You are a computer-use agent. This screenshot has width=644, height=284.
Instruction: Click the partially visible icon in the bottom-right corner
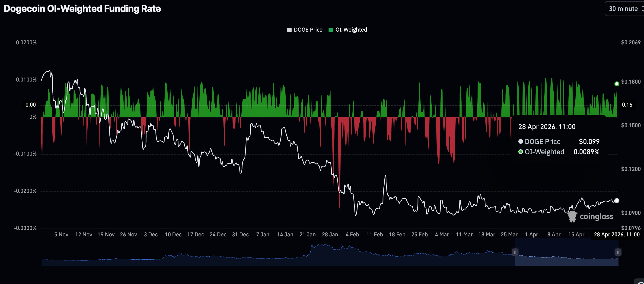640,281
